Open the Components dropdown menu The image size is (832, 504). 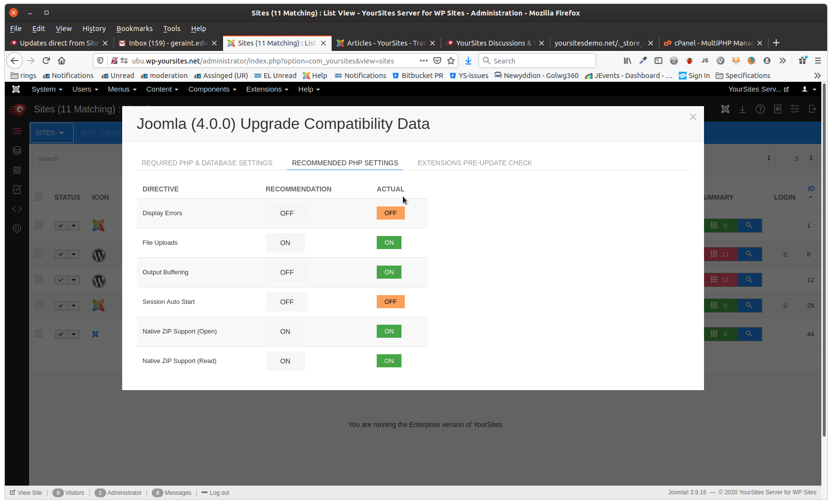212,89
